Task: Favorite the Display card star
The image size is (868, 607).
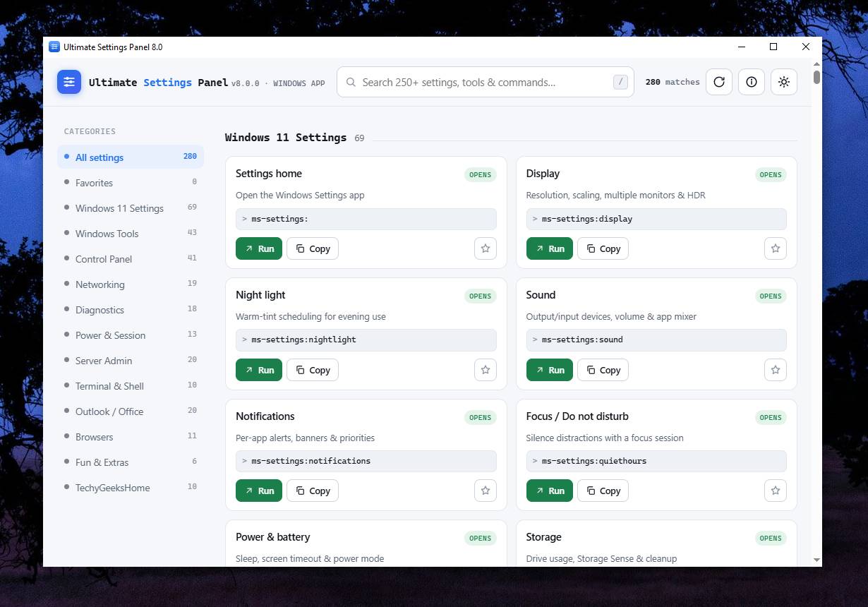Action: (776, 248)
